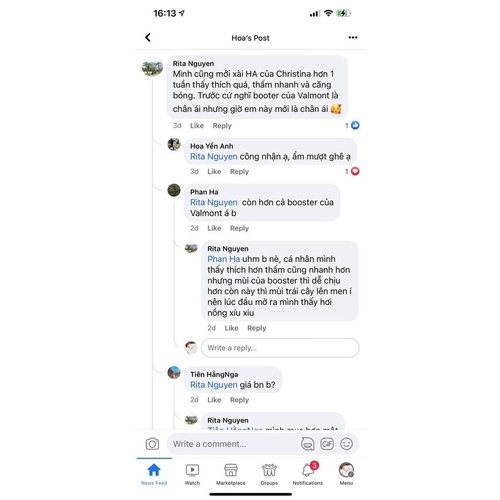Viewport: 500px width, 500px height.
Task: Open the GIF picker
Action: coord(327,444)
